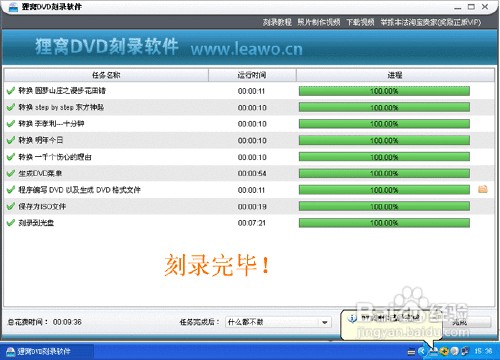This screenshot has height=360, width=500.
Task: Click the www.leawo.cn website text in the banner
Action: [x=247, y=49]
